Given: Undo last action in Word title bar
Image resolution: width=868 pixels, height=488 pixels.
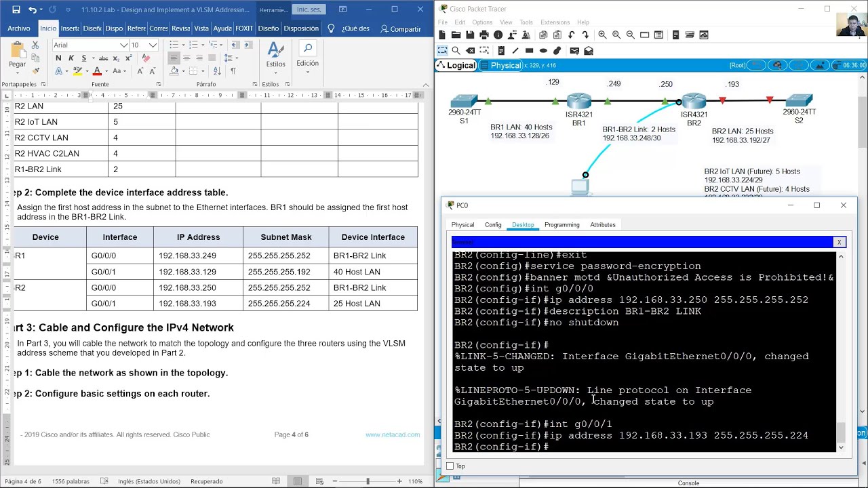Looking at the screenshot, I should (x=33, y=10).
